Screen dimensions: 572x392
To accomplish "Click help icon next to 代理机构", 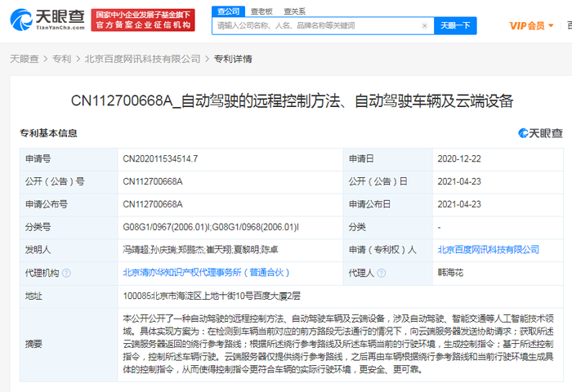I will [66, 273].
